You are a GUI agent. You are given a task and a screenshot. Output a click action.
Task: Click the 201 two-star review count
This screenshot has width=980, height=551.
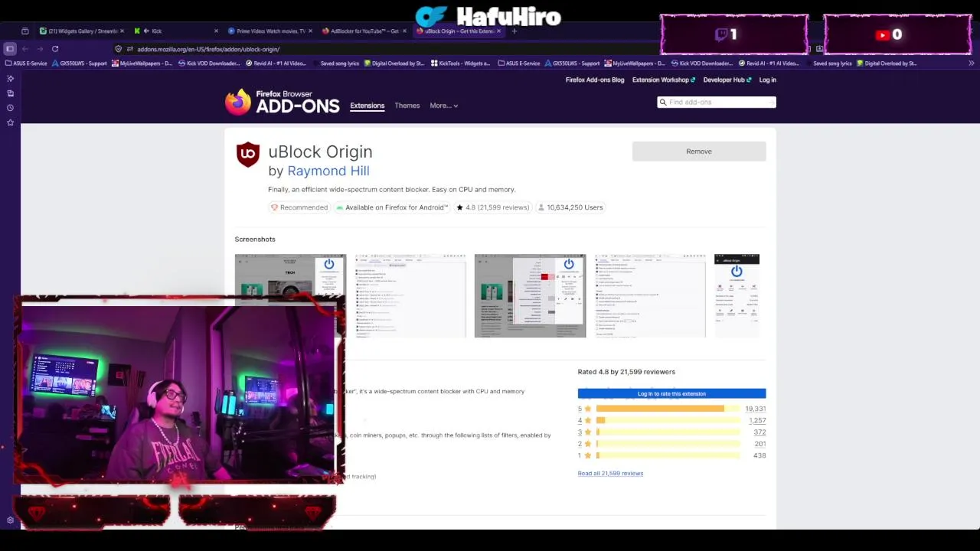pos(759,444)
